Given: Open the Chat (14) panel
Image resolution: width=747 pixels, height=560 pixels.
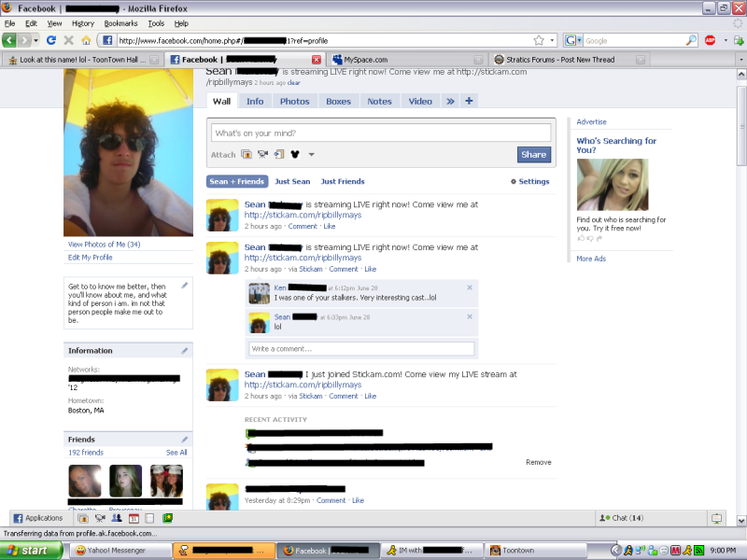Looking at the screenshot, I should [x=622, y=518].
